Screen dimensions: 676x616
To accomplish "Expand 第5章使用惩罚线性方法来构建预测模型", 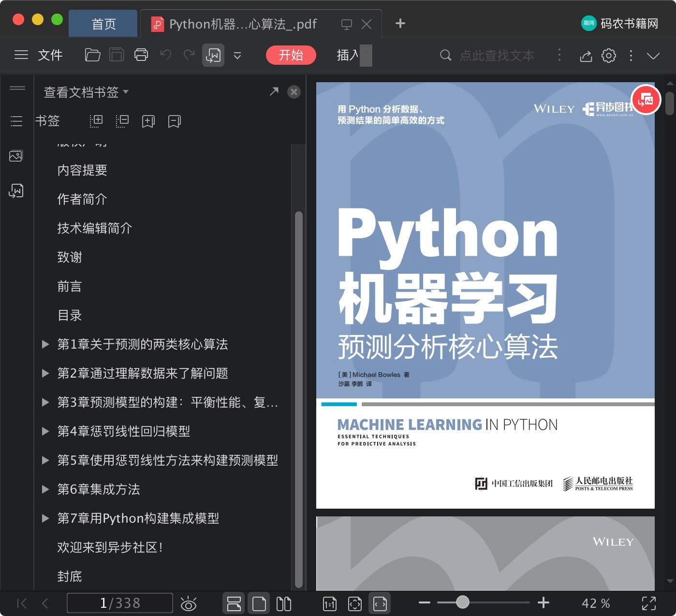I will click(45, 460).
